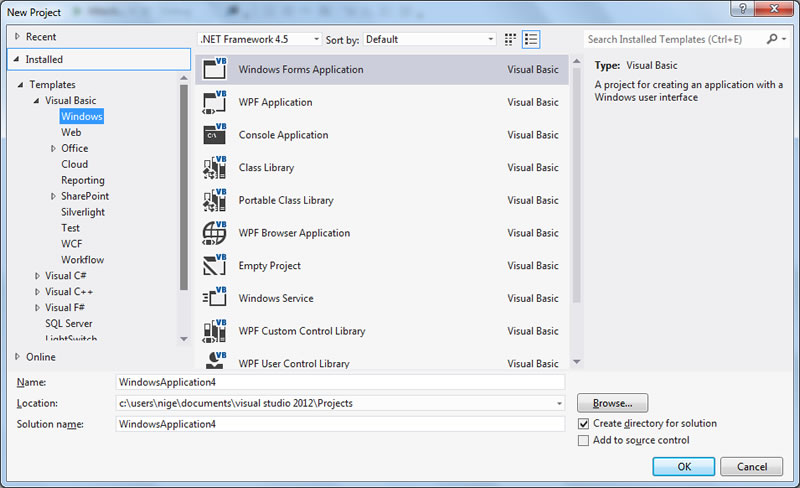
Task: Click the Windows Forms Application template icon
Action: (215, 69)
